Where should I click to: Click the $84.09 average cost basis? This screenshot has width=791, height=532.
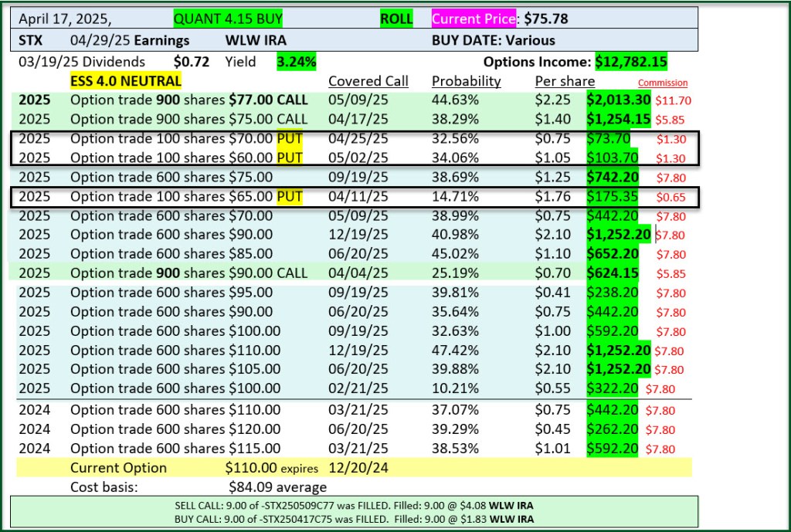coord(277,487)
